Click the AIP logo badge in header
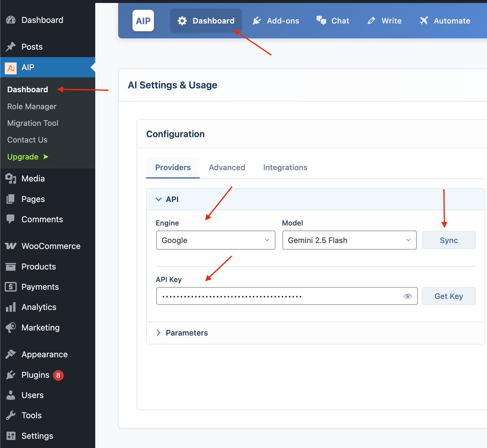The image size is (487, 448). [143, 21]
